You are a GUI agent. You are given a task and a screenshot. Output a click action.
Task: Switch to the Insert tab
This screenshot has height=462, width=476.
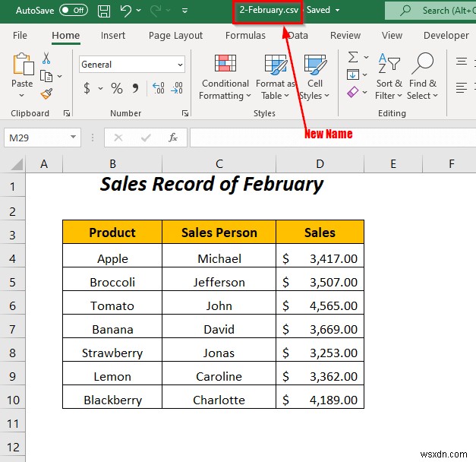pos(113,35)
